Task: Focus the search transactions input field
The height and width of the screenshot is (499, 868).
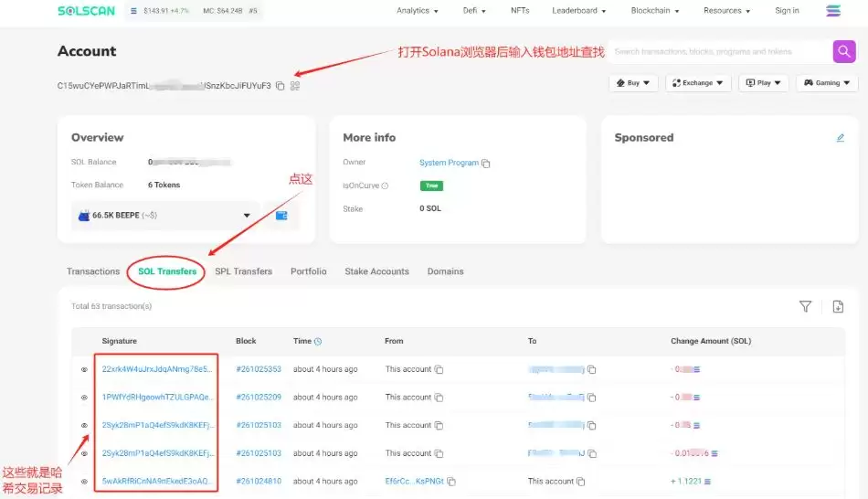Action: click(x=717, y=52)
